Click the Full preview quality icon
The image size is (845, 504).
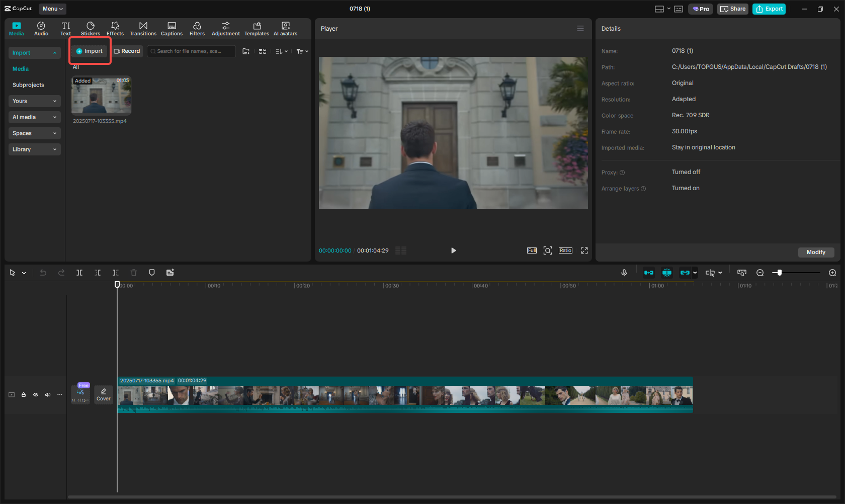coord(532,250)
